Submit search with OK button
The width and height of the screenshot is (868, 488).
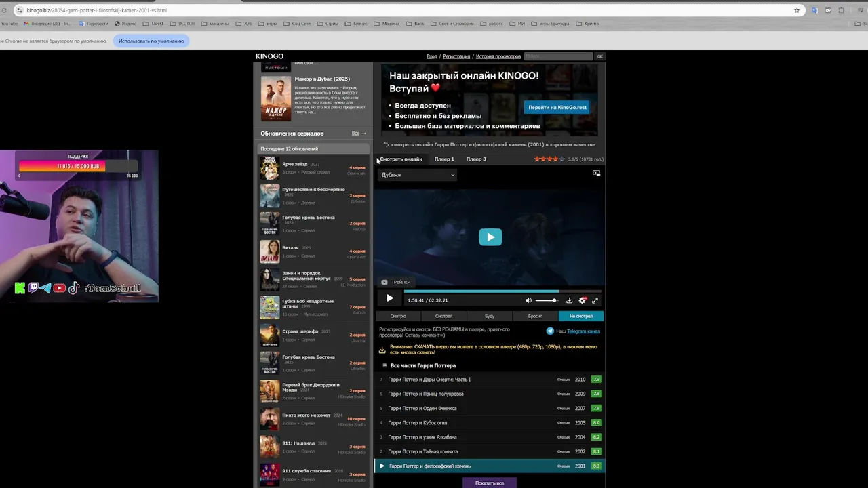coord(599,56)
